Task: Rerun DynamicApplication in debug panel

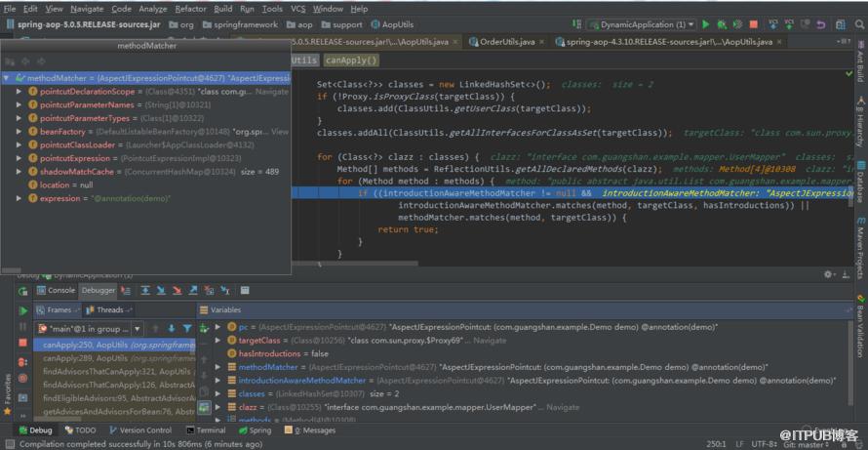Action: pos(22,290)
